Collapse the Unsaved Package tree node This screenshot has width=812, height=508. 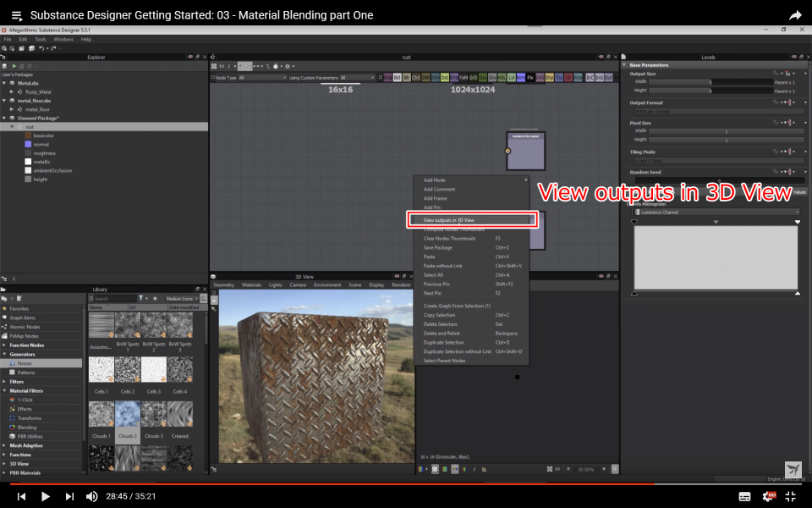pyautogui.click(x=4, y=118)
